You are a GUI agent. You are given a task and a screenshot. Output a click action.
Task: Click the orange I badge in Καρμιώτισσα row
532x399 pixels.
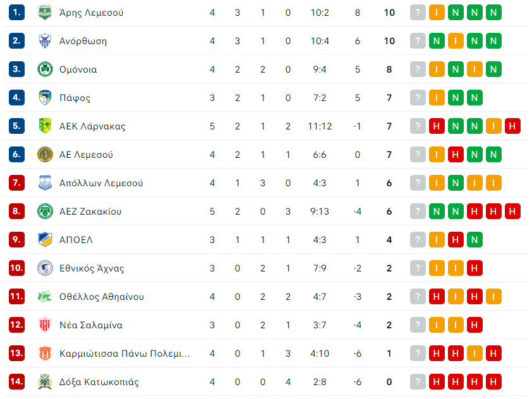475,354
